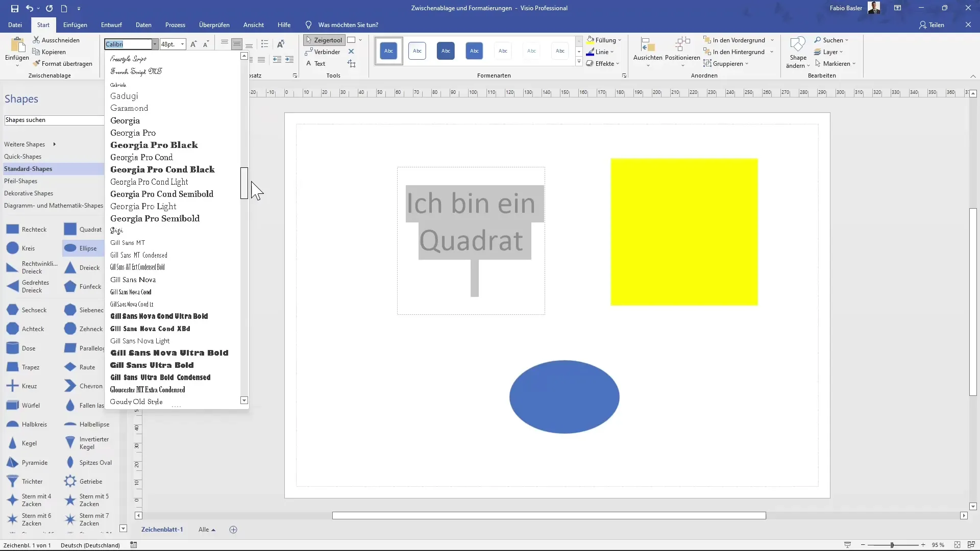Open the Ansicht ribbon tab
The height and width of the screenshot is (551, 980).
254,24
